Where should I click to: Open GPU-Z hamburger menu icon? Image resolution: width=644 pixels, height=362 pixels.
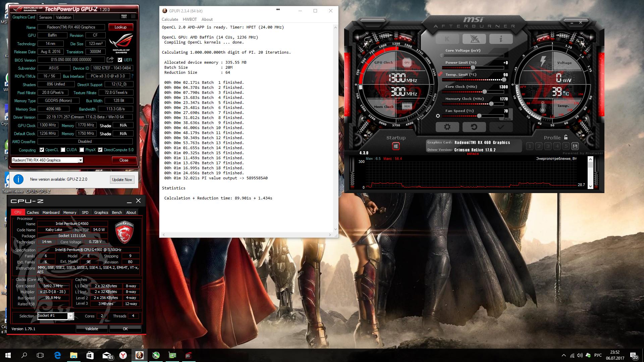pos(133,16)
